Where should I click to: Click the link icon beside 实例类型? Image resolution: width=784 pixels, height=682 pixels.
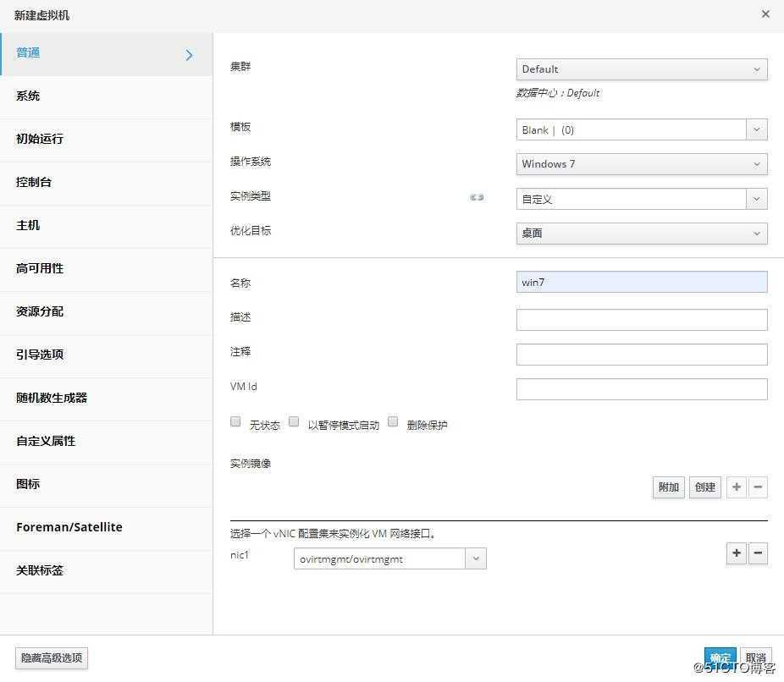tap(477, 197)
